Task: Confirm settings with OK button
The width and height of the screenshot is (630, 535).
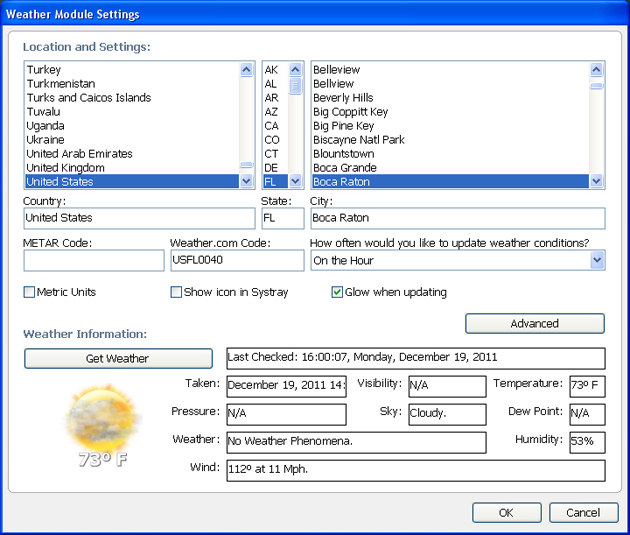Action: point(506,512)
